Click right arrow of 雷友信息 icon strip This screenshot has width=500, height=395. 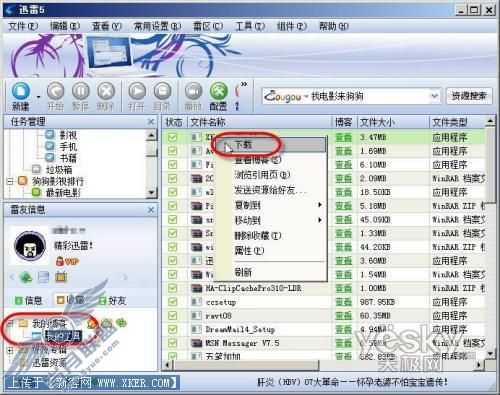click(125, 277)
